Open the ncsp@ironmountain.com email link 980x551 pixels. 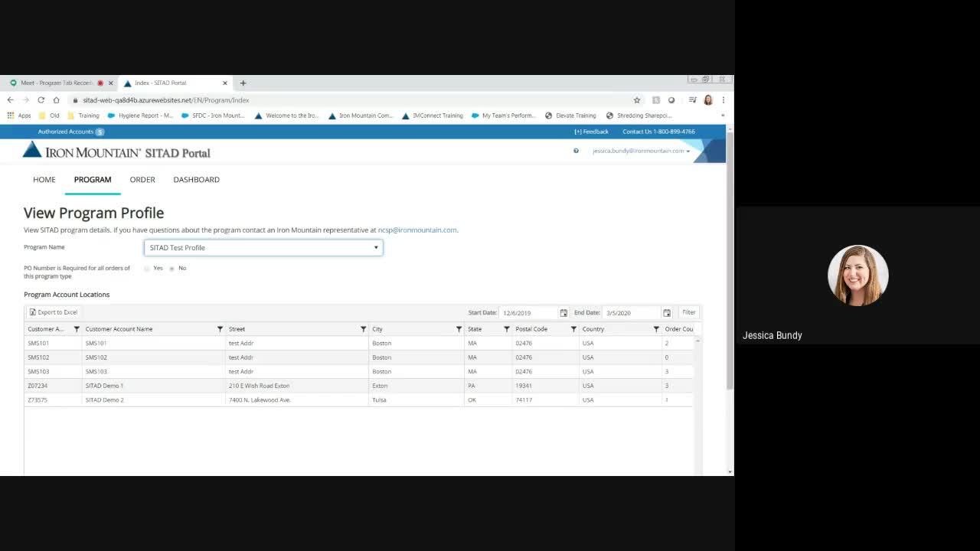[417, 230]
